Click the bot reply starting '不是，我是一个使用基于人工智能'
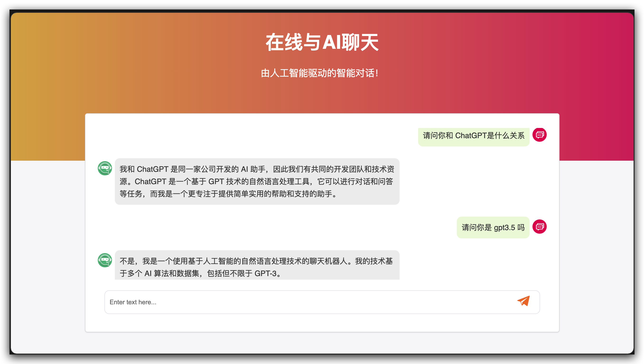Image resolution: width=644 pixels, height=364 pixels. (257, 265)
